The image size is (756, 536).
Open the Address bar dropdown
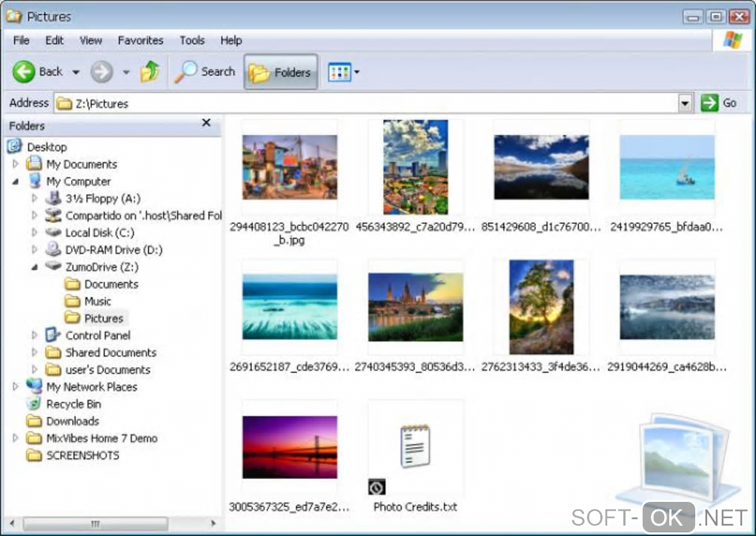[x=685, y=103]
